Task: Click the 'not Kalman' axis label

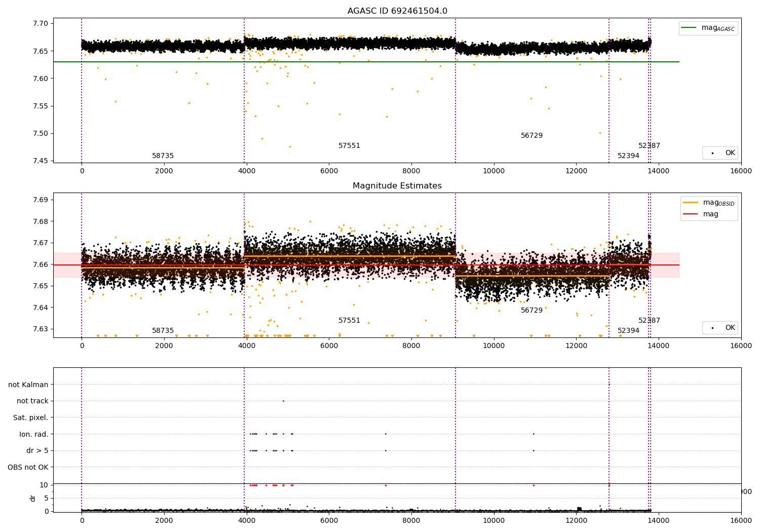Action: click(28, 385)
